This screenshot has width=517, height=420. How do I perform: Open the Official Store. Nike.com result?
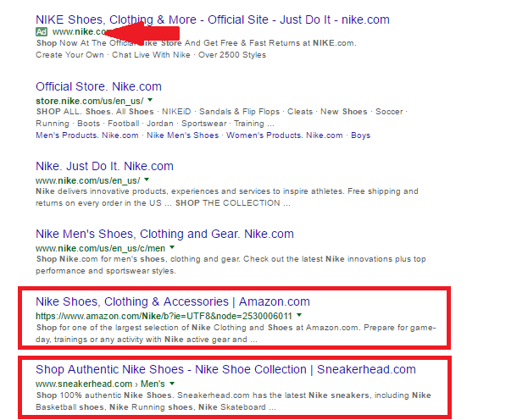98,86
